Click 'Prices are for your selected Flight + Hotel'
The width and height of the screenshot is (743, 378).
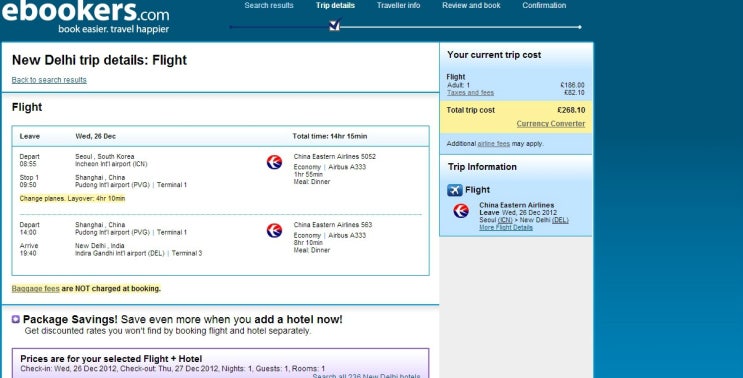tap(111, 359)
